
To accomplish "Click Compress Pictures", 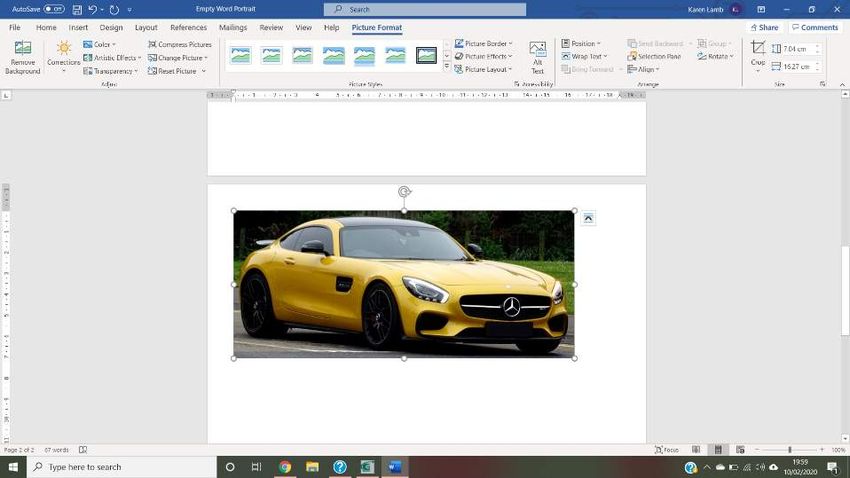I will click(179, 44).
